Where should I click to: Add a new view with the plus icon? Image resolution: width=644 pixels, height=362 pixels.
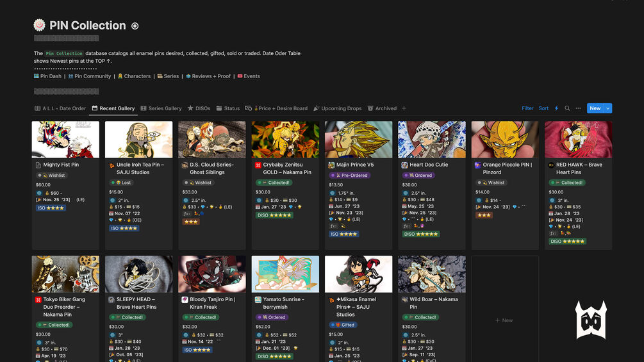tap(404, 108)
